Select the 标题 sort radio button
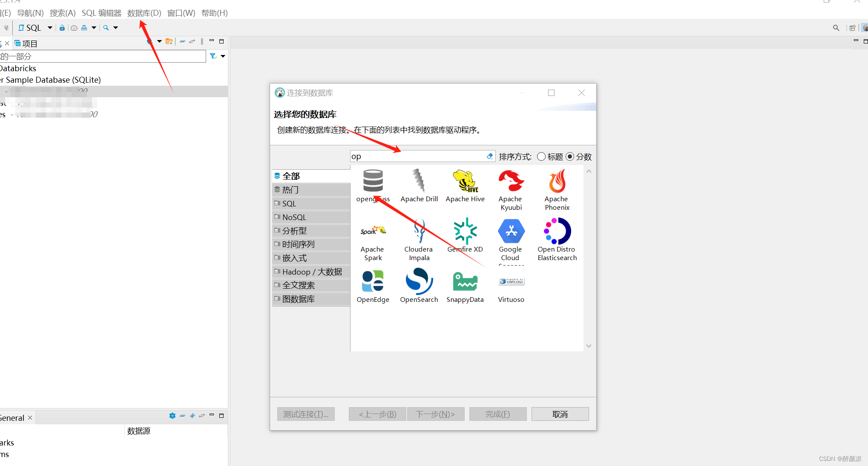868x466 pixels. [541, 156]
